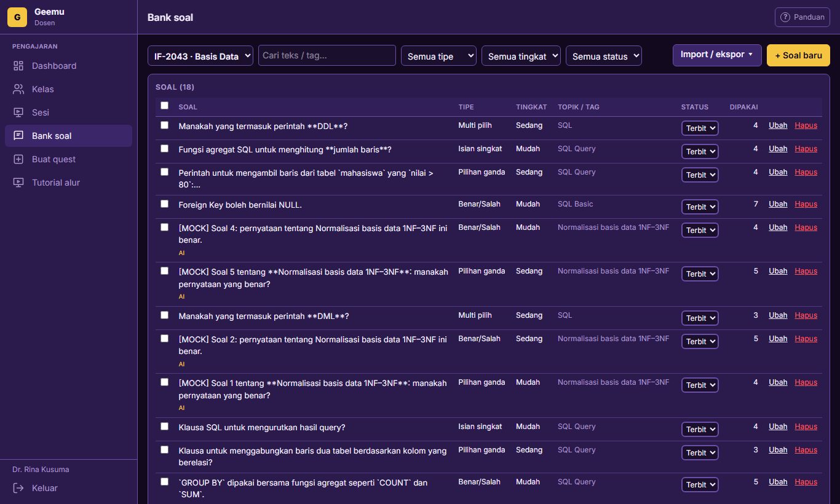The height and width of the screenshot is (504, 840).
Task: Open the IF-2043 Basis Data course dropdown
Action: pyautogui.click(x=200, y=55)
